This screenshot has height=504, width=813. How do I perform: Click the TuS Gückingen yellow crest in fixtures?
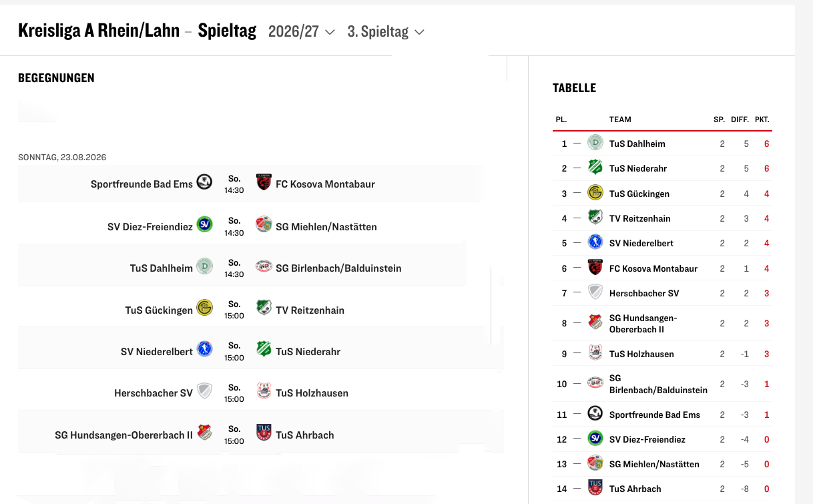pyautogui.click(x=204, y=308)
